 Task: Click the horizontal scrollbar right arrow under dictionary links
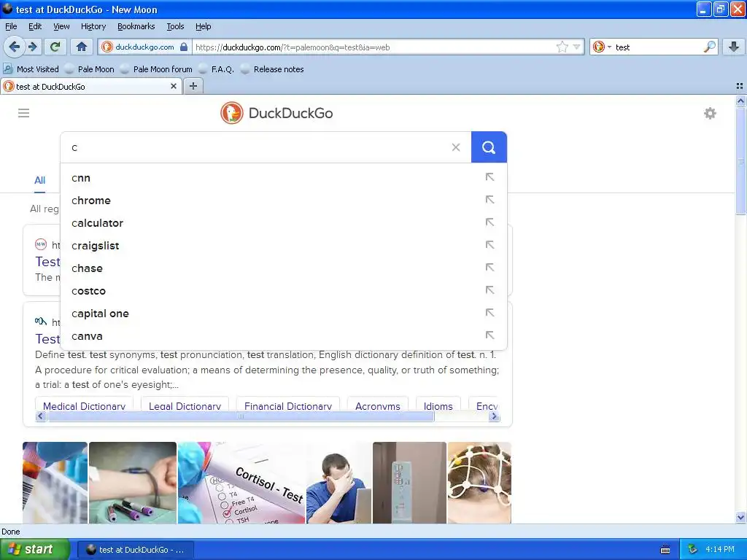point(494,416)
